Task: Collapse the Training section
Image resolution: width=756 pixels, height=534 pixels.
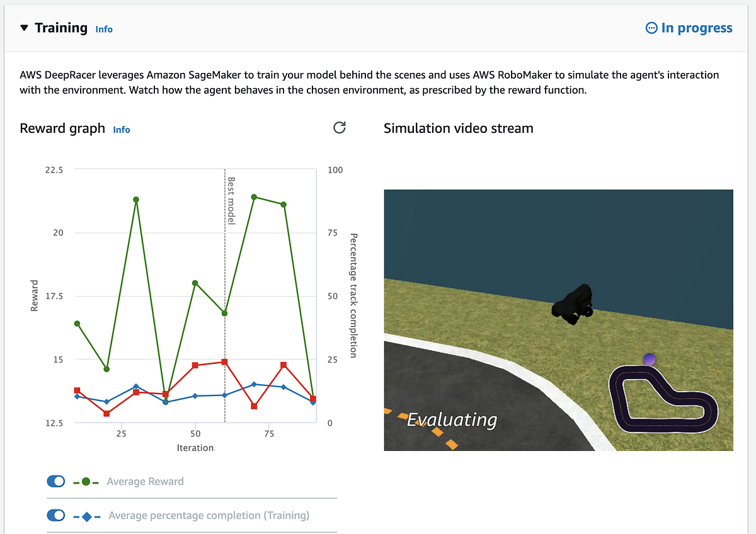Action: coord(23,27)
